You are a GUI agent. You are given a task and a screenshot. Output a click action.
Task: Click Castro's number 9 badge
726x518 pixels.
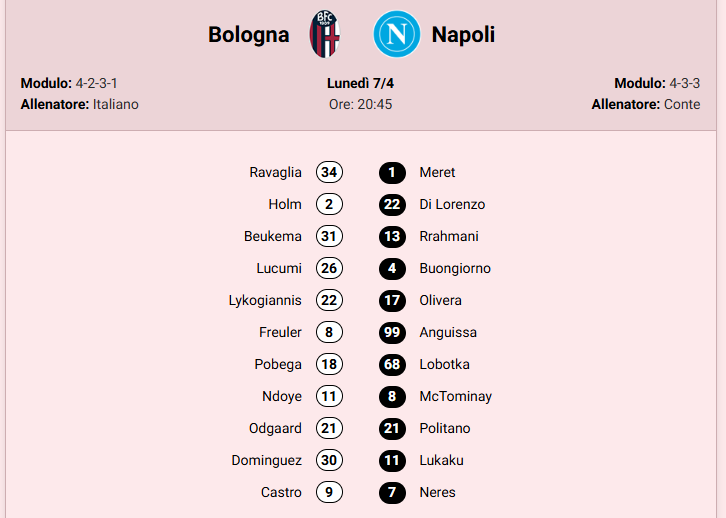(329, 492)
